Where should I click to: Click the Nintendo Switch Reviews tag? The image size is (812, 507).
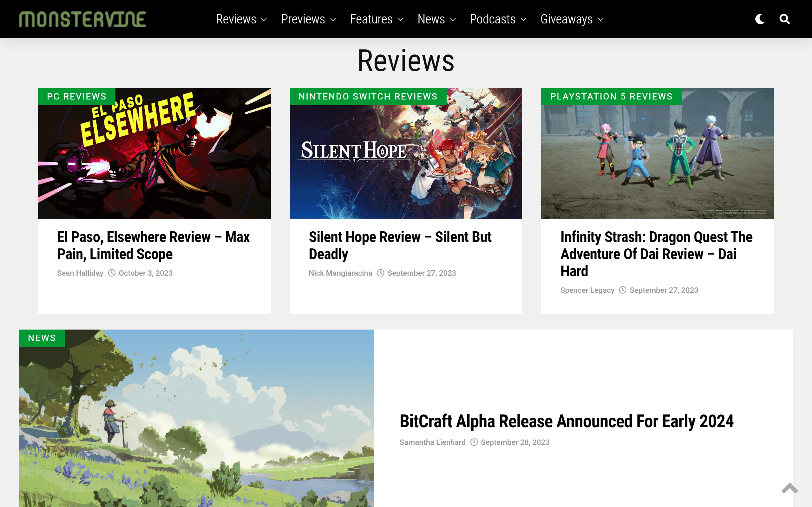[368, 97]
